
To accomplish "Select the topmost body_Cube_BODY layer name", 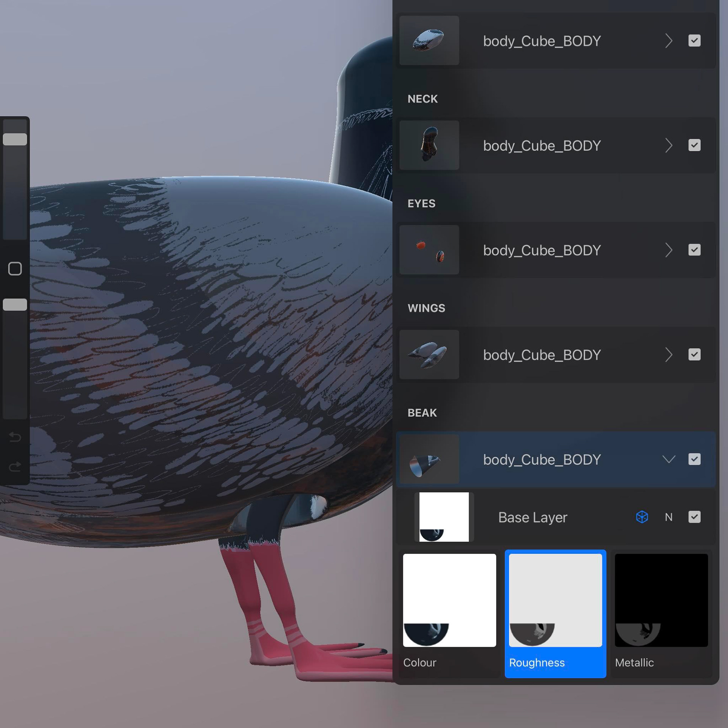I will [x=542, y=41].
